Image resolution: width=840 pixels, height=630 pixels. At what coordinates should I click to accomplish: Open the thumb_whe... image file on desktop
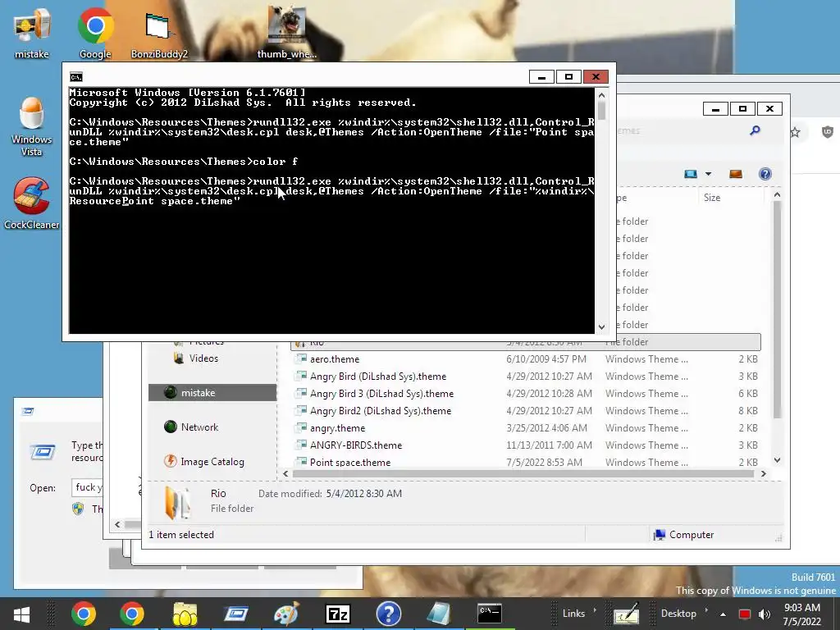point(286,33)
